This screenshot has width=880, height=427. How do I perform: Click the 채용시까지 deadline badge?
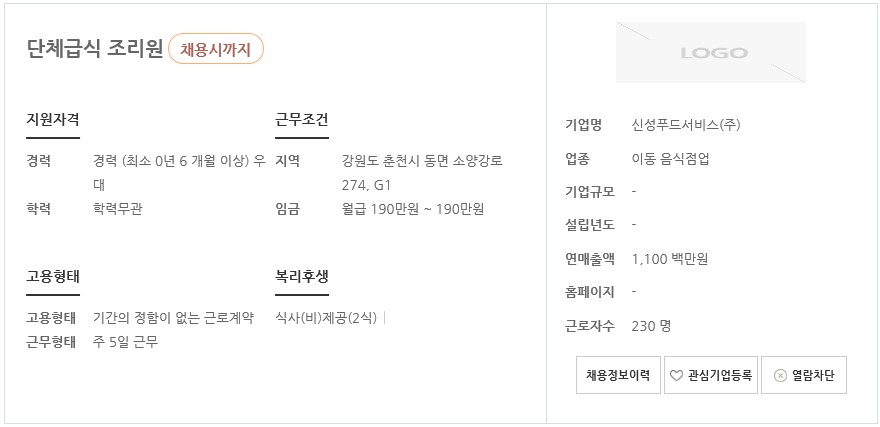[216, 49]
